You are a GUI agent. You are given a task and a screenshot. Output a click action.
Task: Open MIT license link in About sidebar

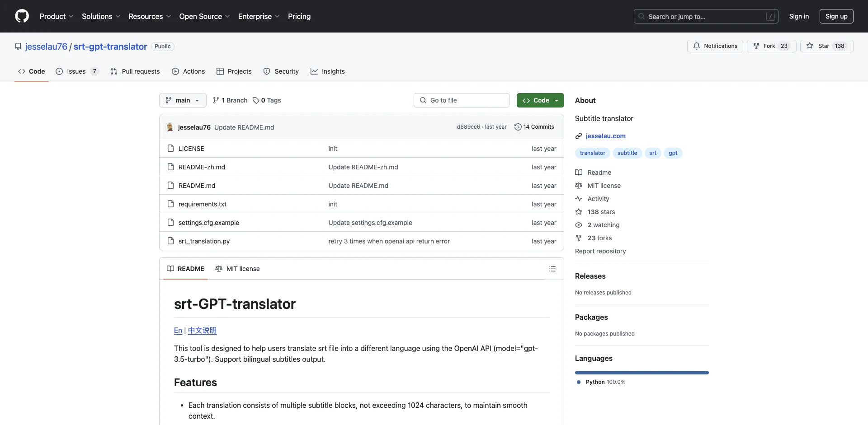click(598, 186)
